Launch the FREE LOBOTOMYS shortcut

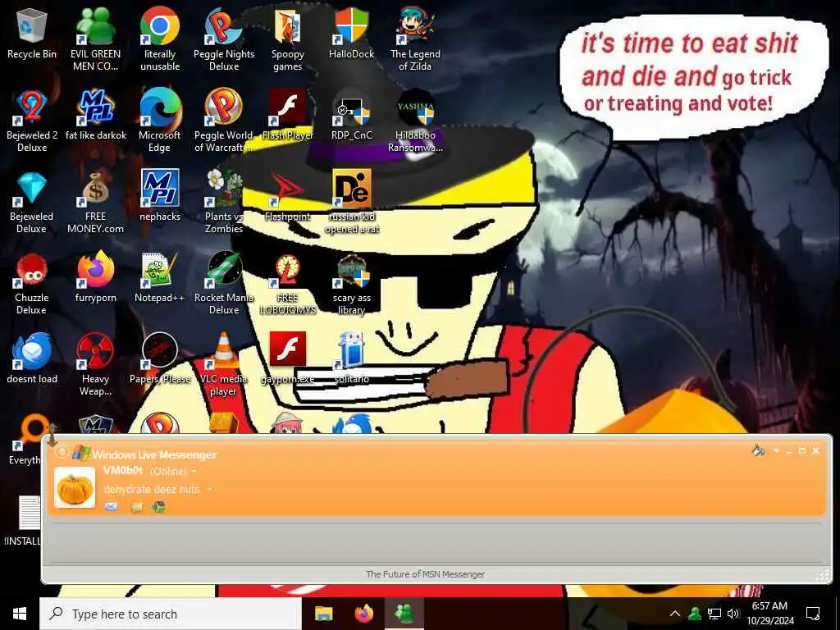[x=288, y=283]
